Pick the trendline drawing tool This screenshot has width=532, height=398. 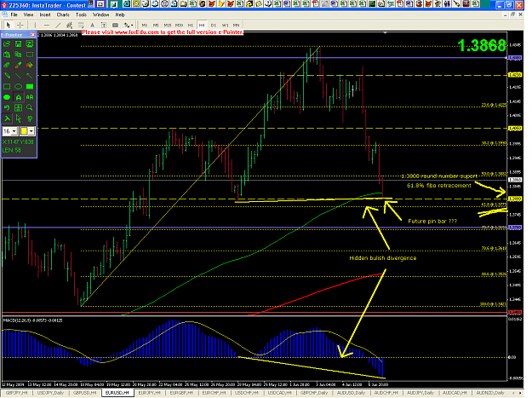tap(58, 25)
